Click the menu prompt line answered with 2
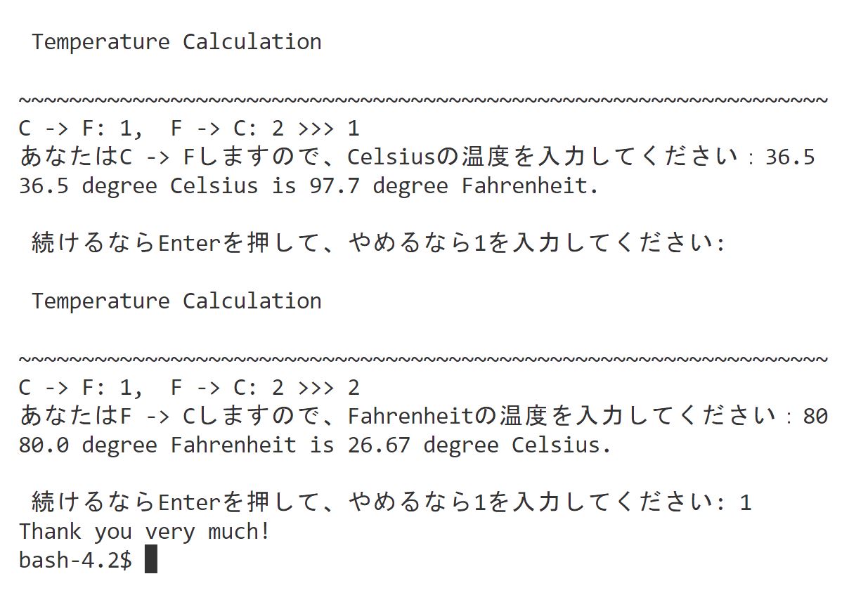This screenshot has height=607, width=868. pyautogui.click(x=188, y=388)
